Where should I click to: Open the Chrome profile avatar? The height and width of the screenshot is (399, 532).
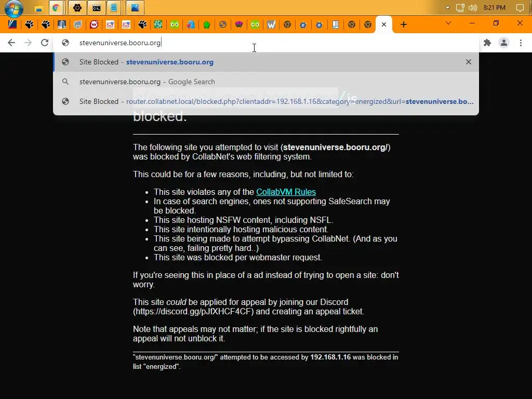[x=504, y=43]
